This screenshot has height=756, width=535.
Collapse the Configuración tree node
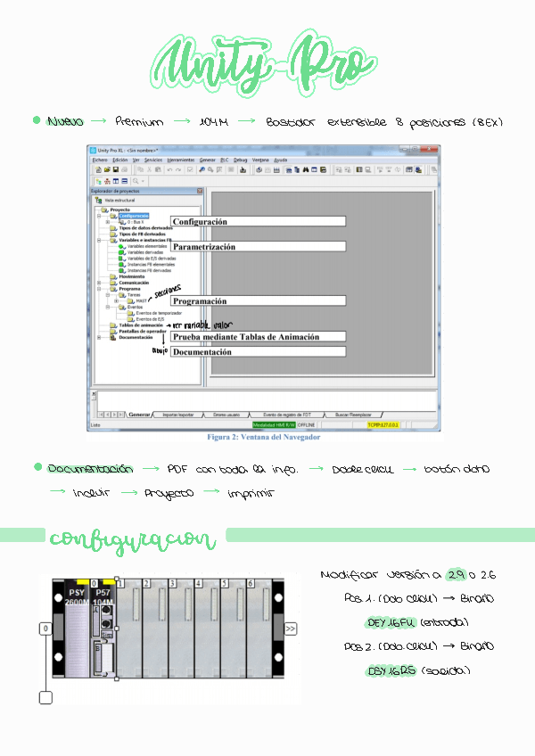click(99, 216)
